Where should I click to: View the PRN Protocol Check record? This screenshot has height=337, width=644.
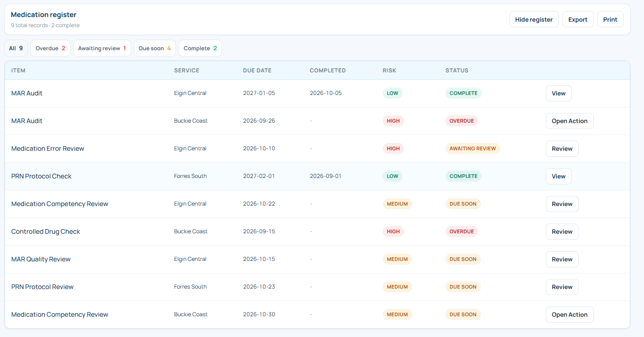point(558,176)
